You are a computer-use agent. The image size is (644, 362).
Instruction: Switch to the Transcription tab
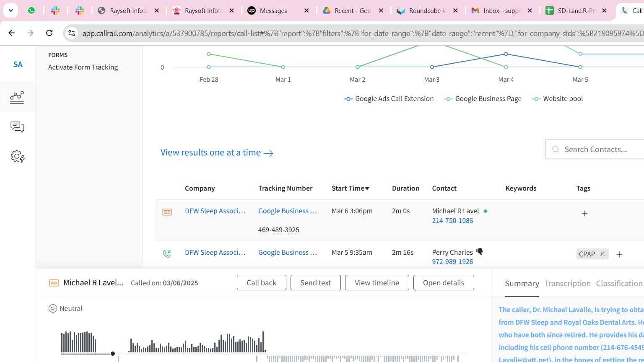tap(567, 284)
